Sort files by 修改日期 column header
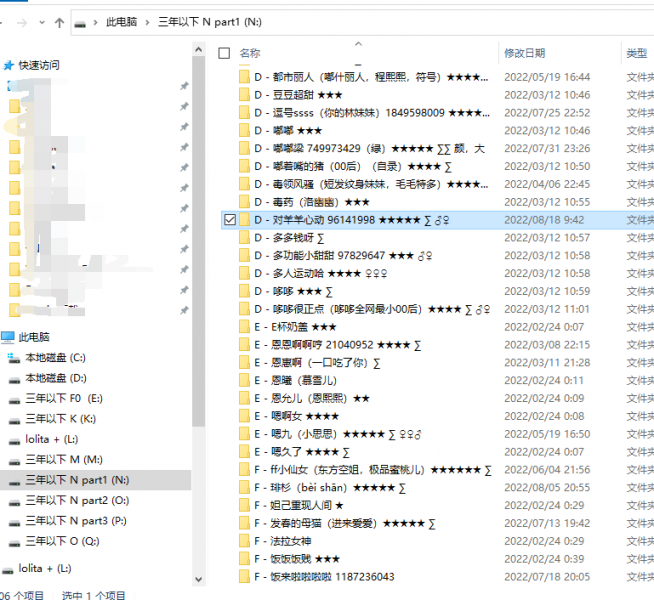Screen dimensions: 654x600 pos(525,53)
